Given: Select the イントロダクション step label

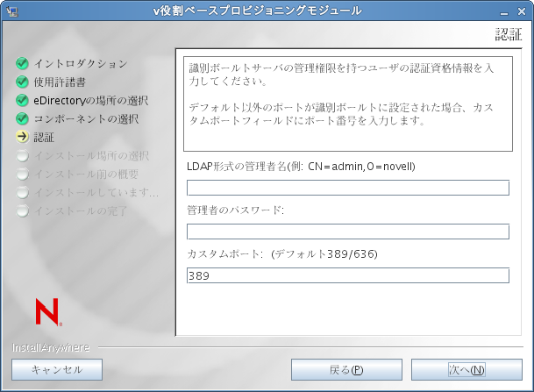Looking at the screenshot, I should (x=81, y=64).
